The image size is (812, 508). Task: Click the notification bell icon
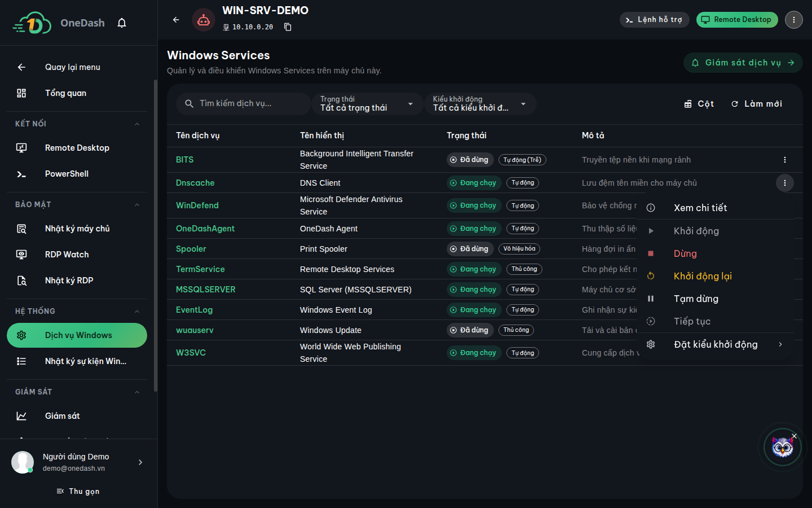122,23
